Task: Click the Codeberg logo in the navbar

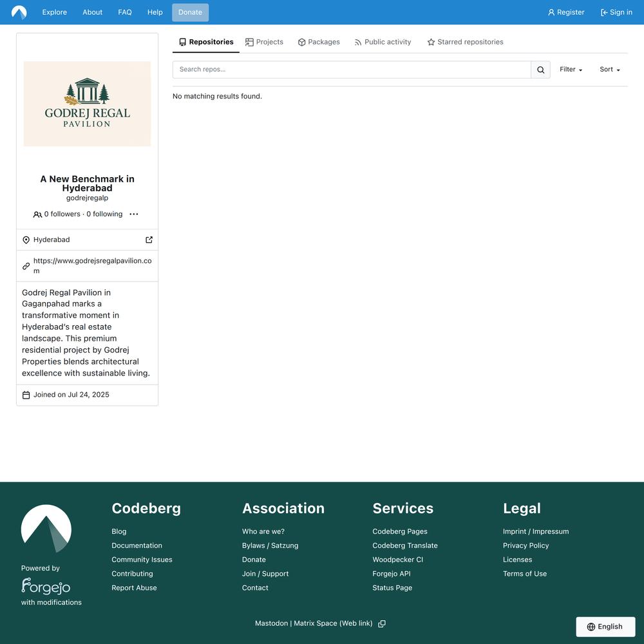Action: click(19, 12)
